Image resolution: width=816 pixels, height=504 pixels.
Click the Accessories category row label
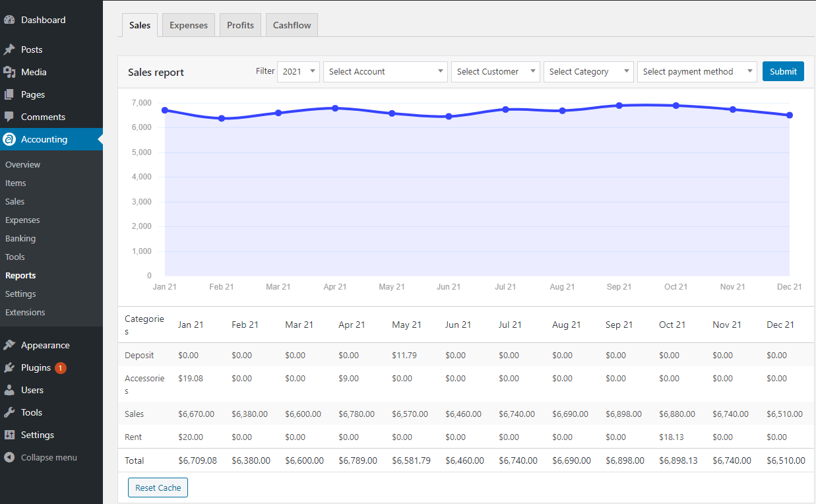144,385
